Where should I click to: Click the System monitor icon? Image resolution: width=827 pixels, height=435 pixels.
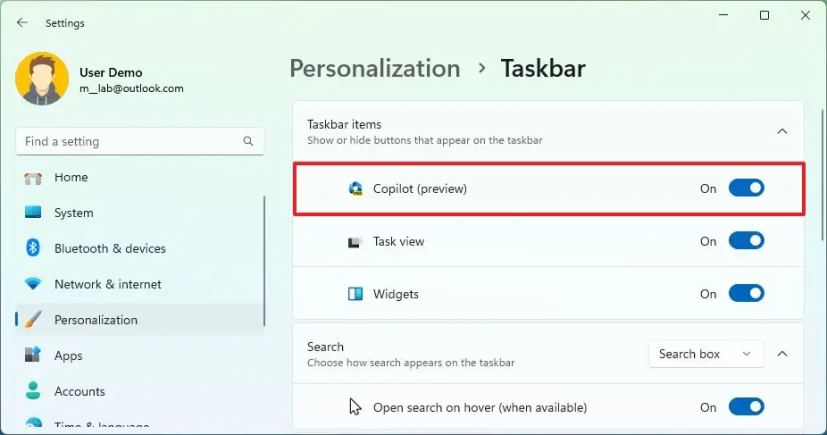(33, 212)
